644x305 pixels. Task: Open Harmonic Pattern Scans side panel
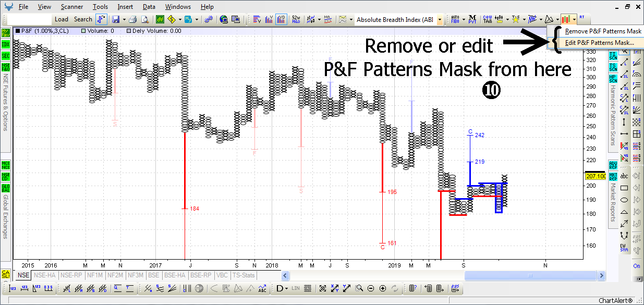pos(613,116)
